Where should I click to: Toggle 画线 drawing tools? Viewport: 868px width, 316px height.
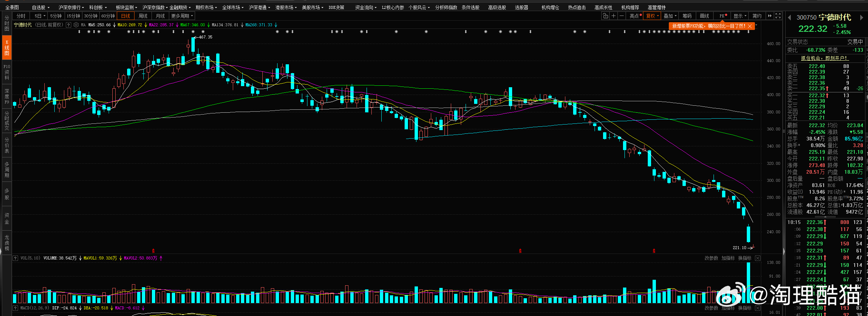pyautogui.click(x=704, y=16)
